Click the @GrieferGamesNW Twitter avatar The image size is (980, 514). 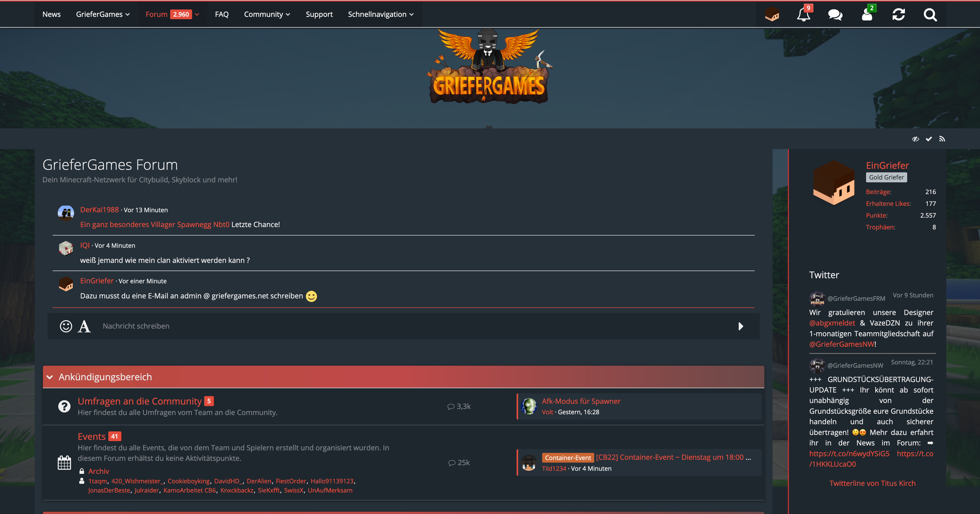point(817,365)
